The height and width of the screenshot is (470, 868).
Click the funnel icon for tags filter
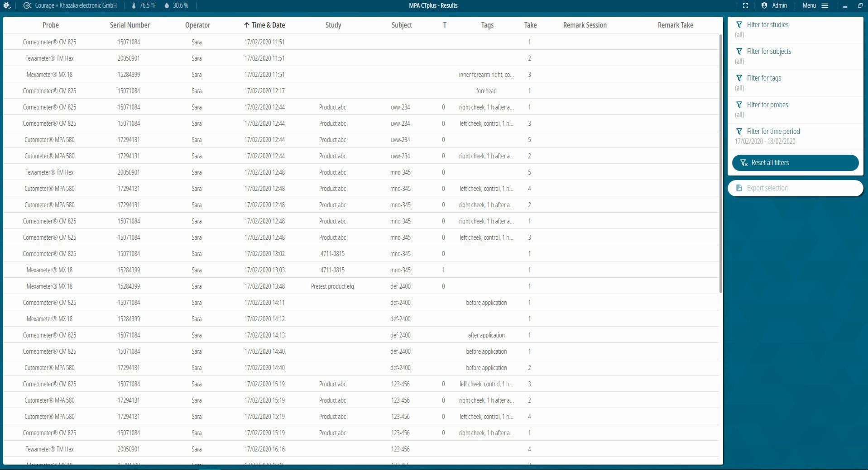pos(739,78)
